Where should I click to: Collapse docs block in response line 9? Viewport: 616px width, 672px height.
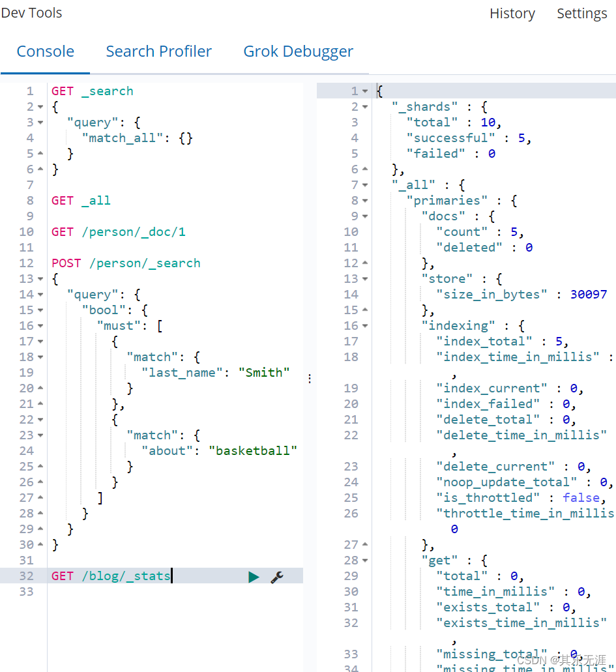click(365, 216)
